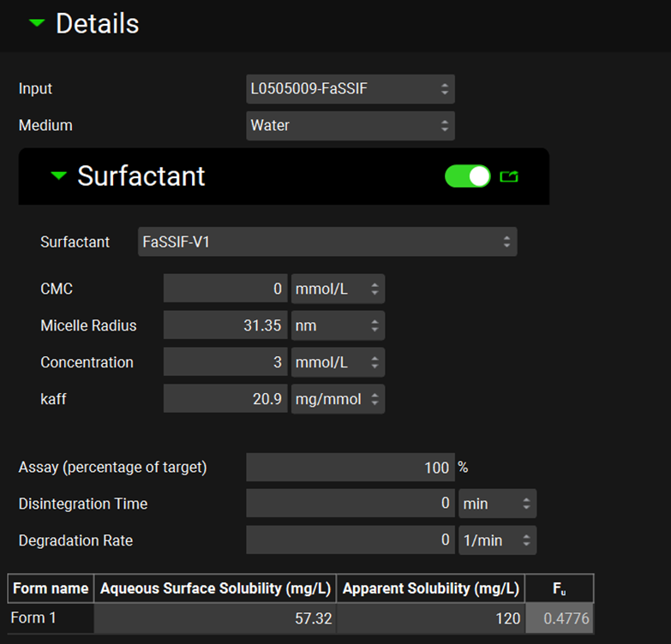The height and width of the screenshot is (644, 671).
Task: Click the Concentration value input field
Action: [x=225, y=363]
